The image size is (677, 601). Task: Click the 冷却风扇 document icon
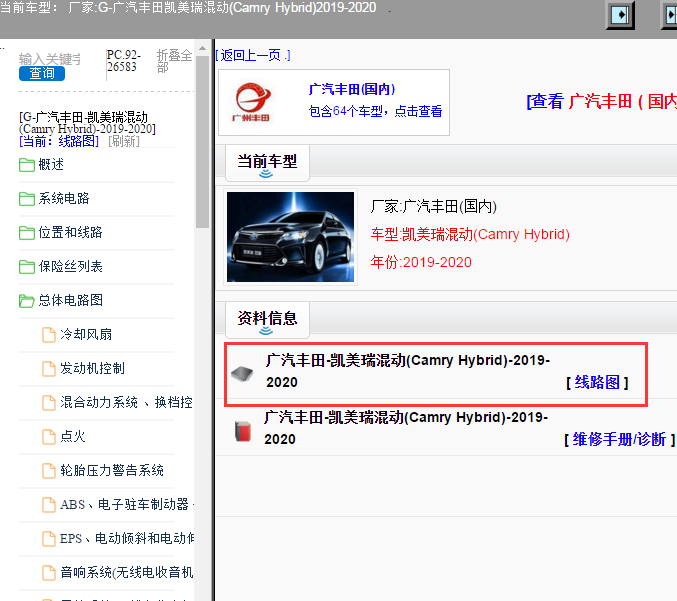coord(49,335)
